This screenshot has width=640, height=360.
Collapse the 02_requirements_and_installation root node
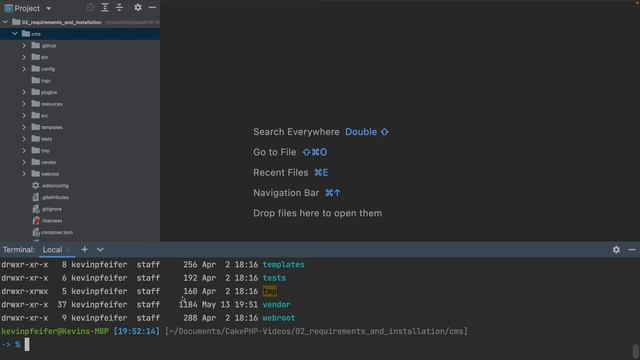pos(5,22)
